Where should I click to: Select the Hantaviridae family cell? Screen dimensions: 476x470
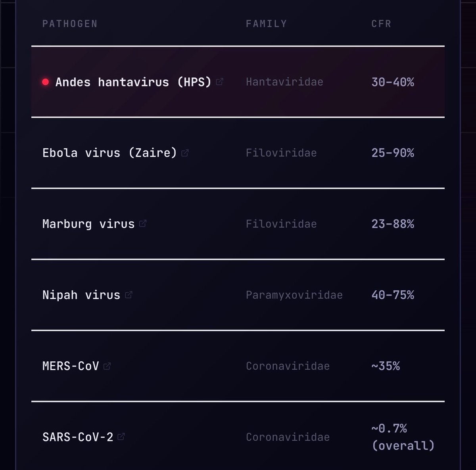tap(284, 82)
